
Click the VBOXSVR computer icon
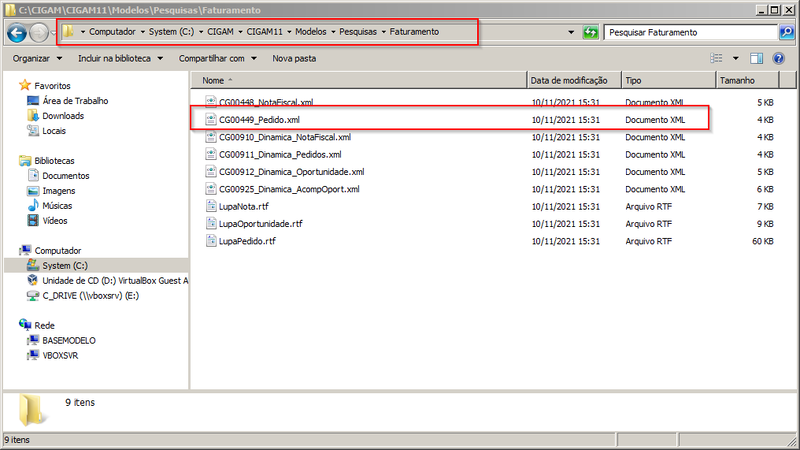pos(33,355)
